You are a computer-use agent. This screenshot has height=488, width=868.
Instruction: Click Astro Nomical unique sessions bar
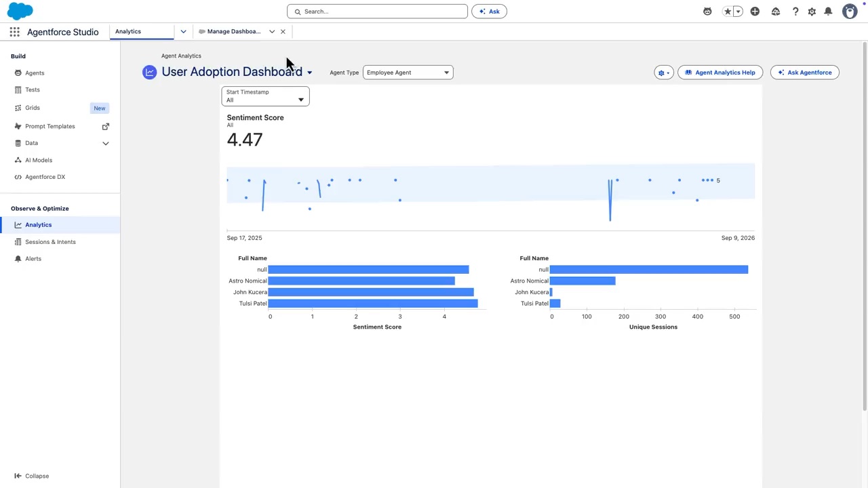583,281
